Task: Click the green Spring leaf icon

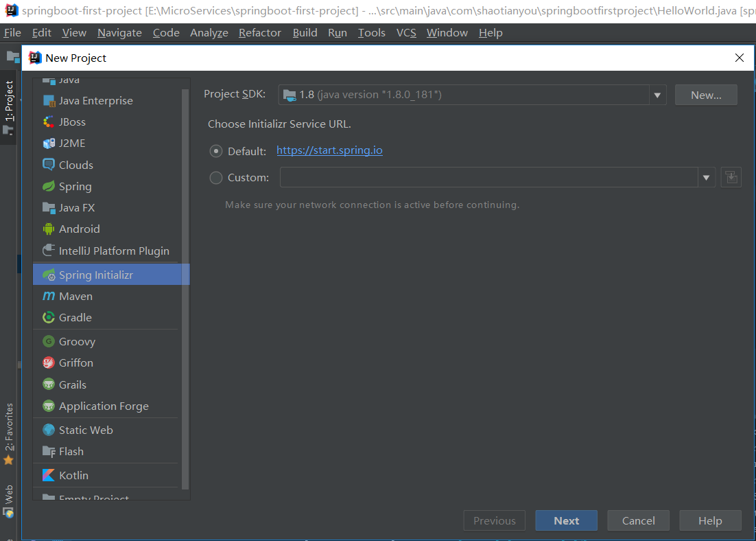Action: [49, 186]
